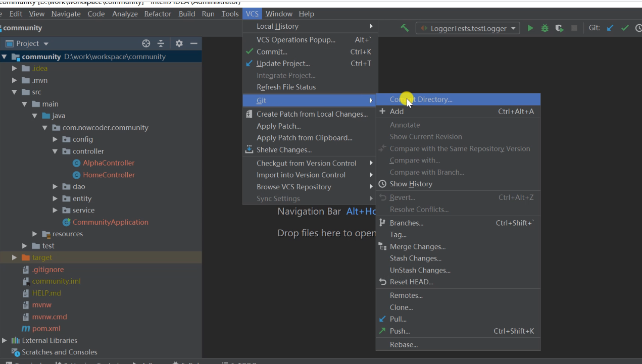Open the Window menu
Viewport: 642px width, 364px height.
click(279, 14)
